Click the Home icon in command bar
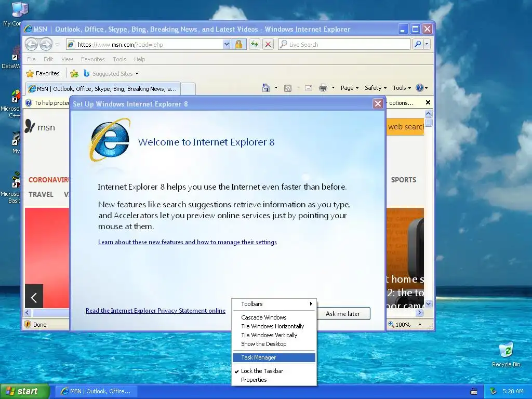Viewport: 532px width, 399px height. pos(266,88)
